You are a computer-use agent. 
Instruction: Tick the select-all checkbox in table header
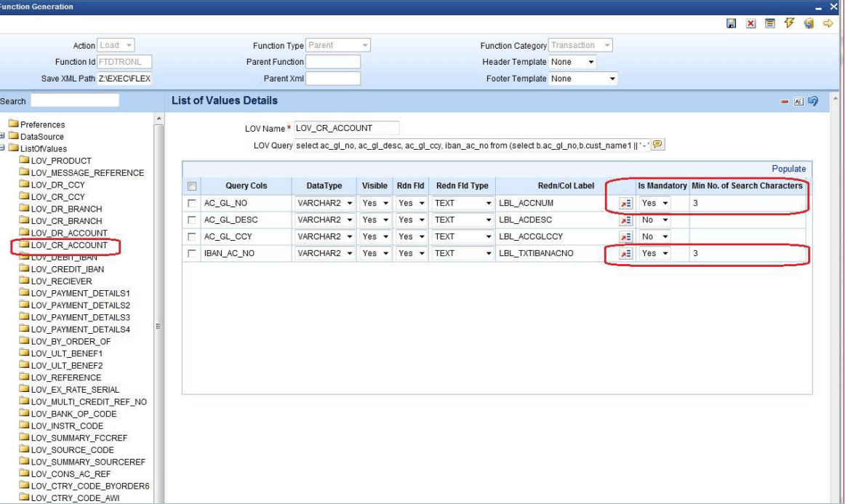point(192,186)
